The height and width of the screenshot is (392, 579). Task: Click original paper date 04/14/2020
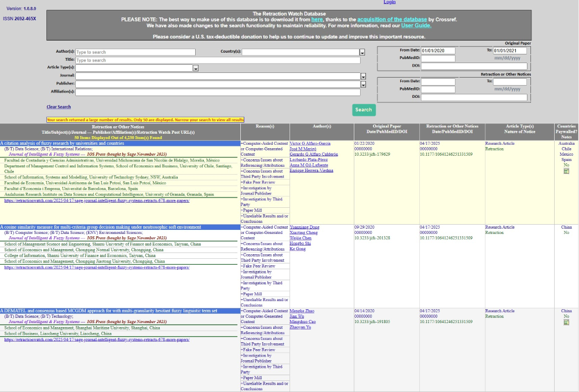(x=364, y=311)
